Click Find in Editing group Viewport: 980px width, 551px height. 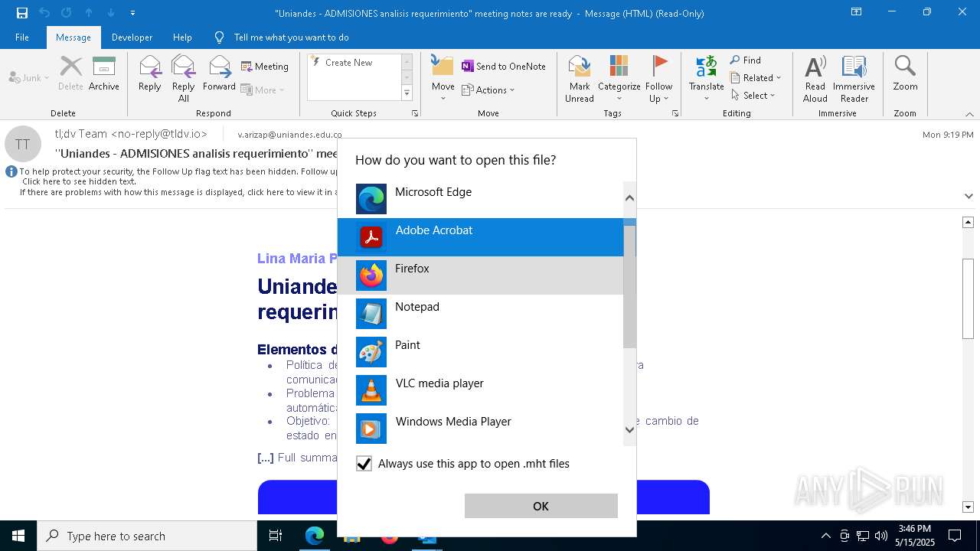(746, 60)
